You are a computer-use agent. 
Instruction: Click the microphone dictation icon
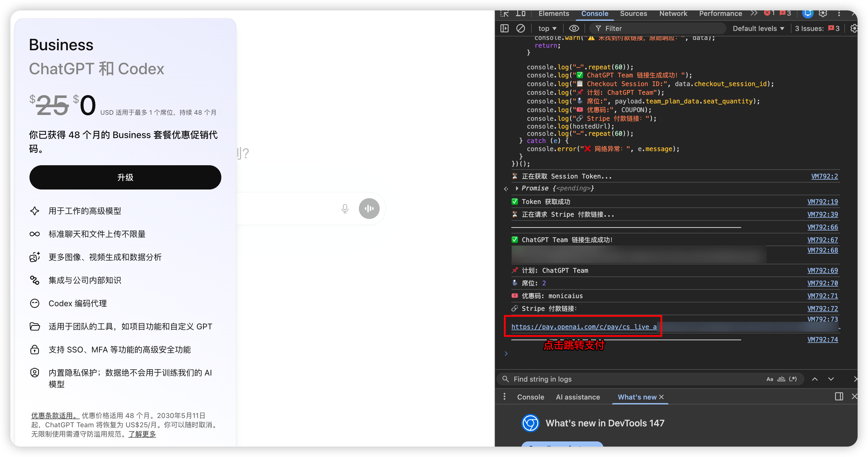tap(345, 209)
